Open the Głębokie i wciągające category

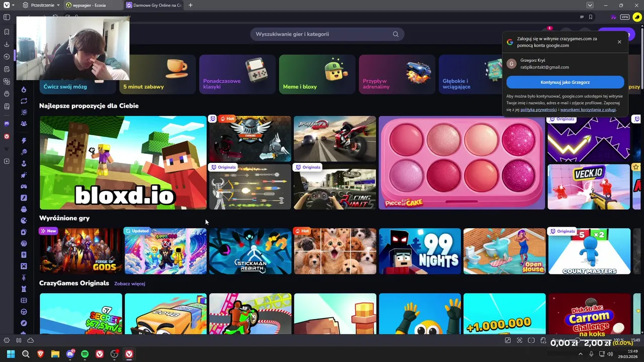(x=470, y=74)
